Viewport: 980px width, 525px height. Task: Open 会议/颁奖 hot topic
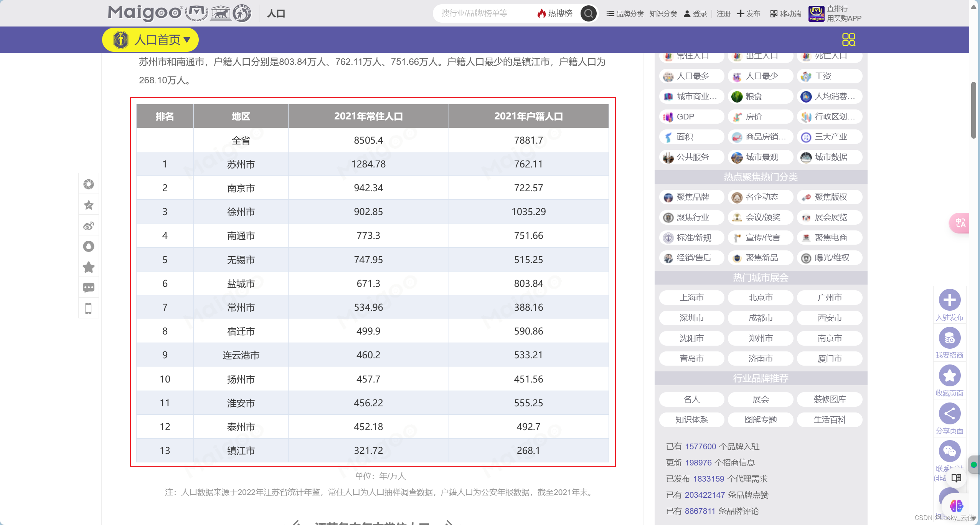coord(761,218)
